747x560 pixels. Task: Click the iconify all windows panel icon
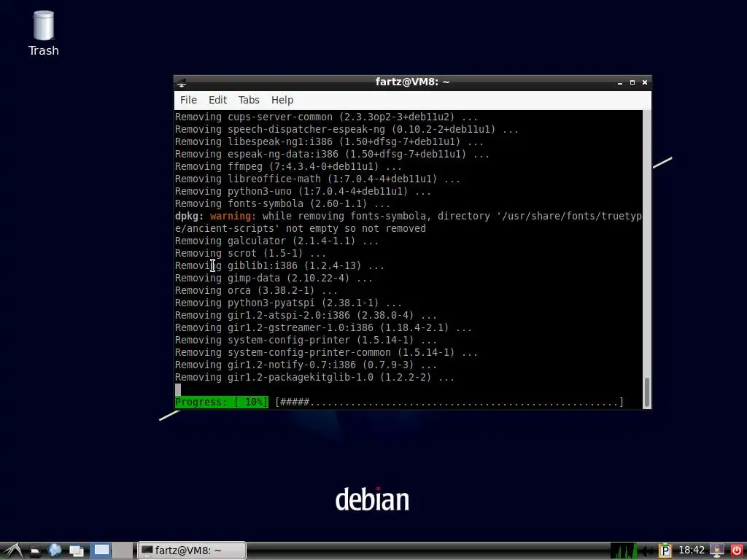pyautogui.click(x=76, y=551)
